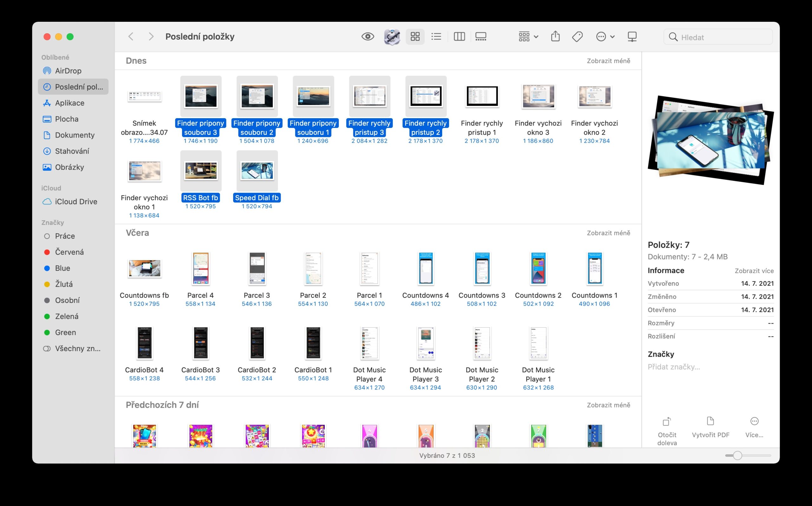Open the more actions ellipsis dropdown
Image resolution: width=812 pixels, height=506 pixels.
click(x=605, y=36)
